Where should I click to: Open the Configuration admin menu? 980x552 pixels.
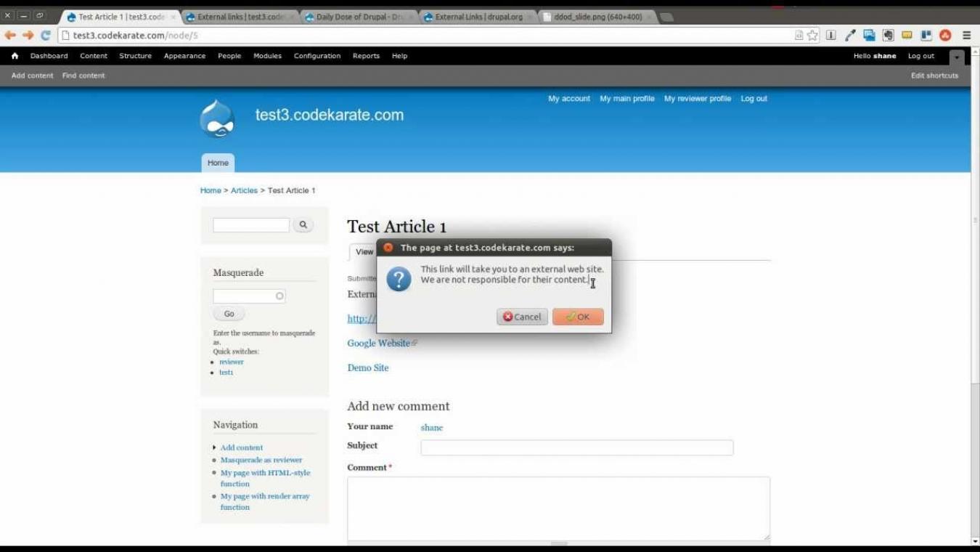coord(317,56)
